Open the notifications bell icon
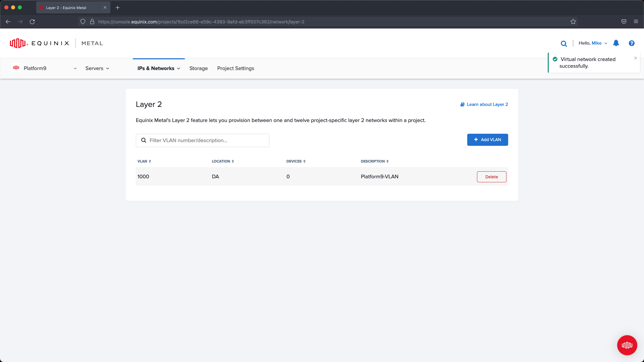The image size is (644, 362). pos(616,43)
